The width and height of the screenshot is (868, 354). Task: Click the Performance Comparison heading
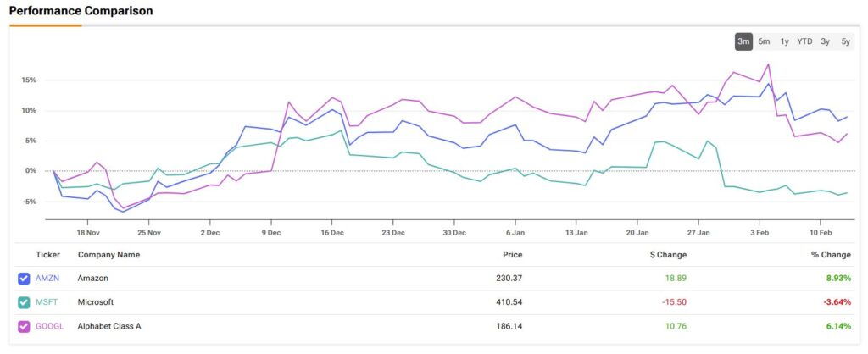[81, 11]
